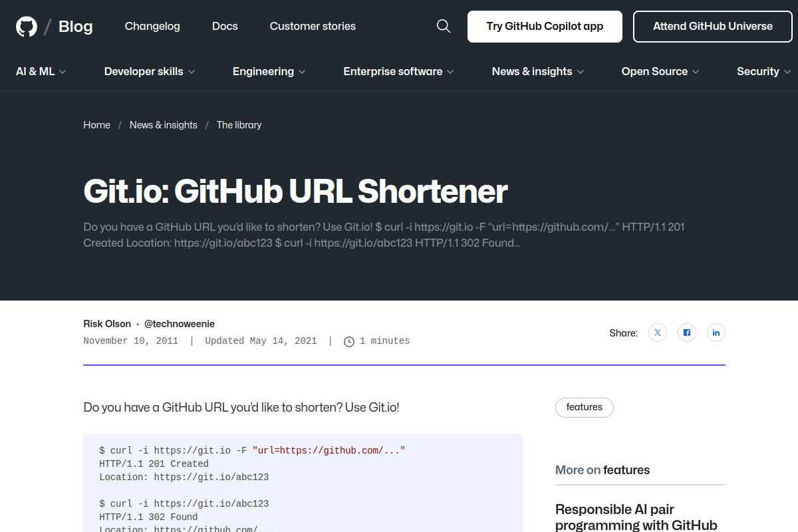Screen dimensions: 798x532
Task: Go to the Docs page
Action: pos(225,27)
